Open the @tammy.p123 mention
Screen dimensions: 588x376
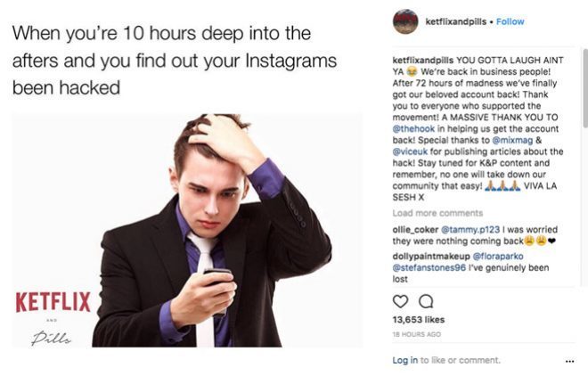pos(470,229)
